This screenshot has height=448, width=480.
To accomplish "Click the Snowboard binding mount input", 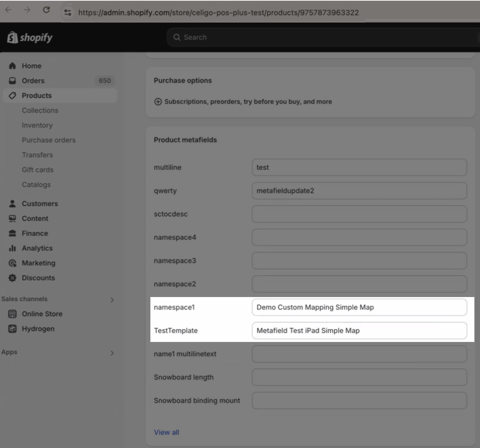I will [x=359, y=400].
